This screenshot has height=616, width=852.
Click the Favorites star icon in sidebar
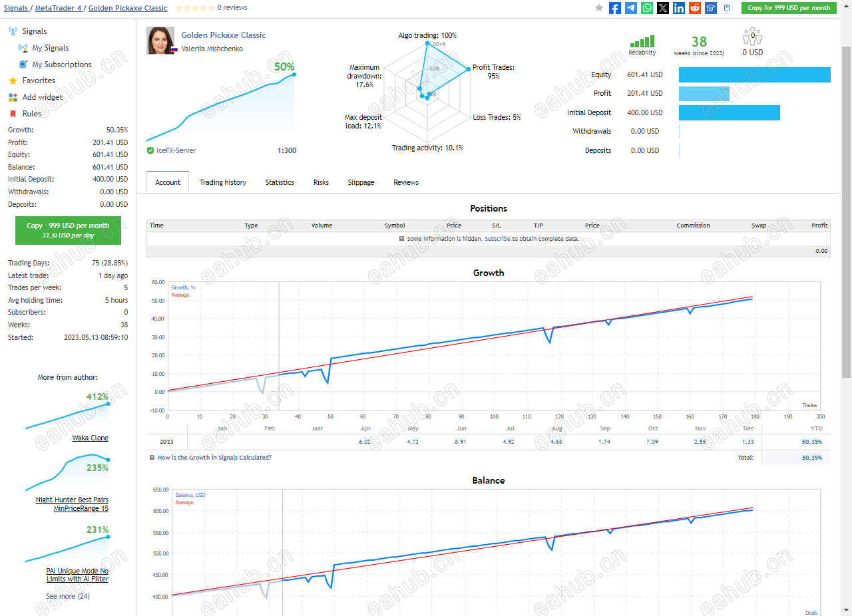pos(13,80)
